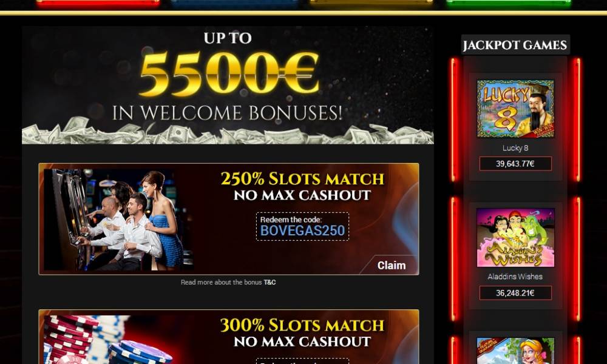Image resolution: width=607 pixels, height=364 pixels.
Task: Click the poker chips image
Action: (109, 340)
